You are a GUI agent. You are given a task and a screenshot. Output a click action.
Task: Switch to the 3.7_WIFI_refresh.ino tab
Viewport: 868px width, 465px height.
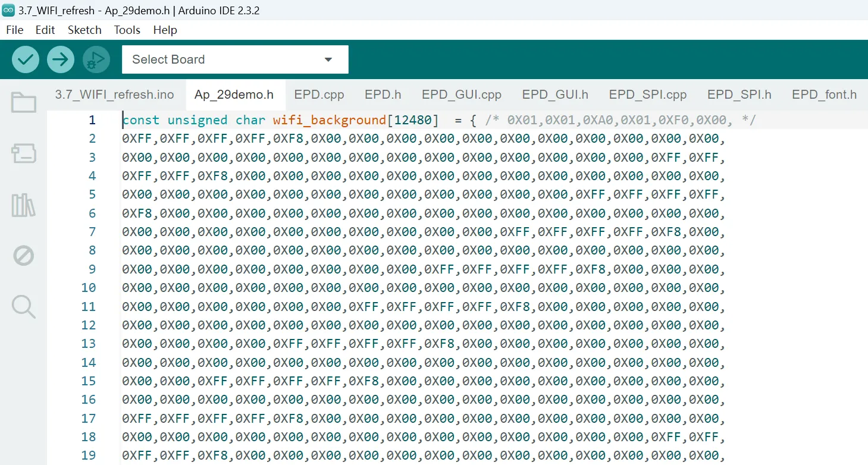(114, 95)
